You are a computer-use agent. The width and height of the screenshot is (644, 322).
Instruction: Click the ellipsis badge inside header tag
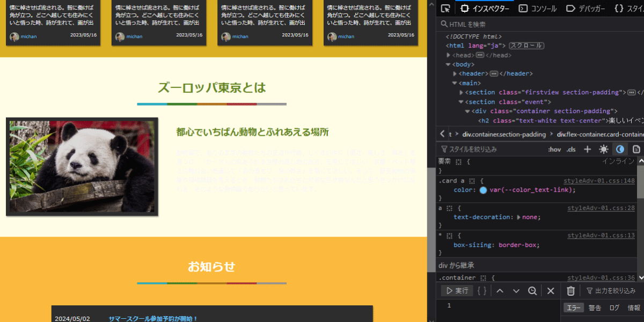(x=494, y=74)
